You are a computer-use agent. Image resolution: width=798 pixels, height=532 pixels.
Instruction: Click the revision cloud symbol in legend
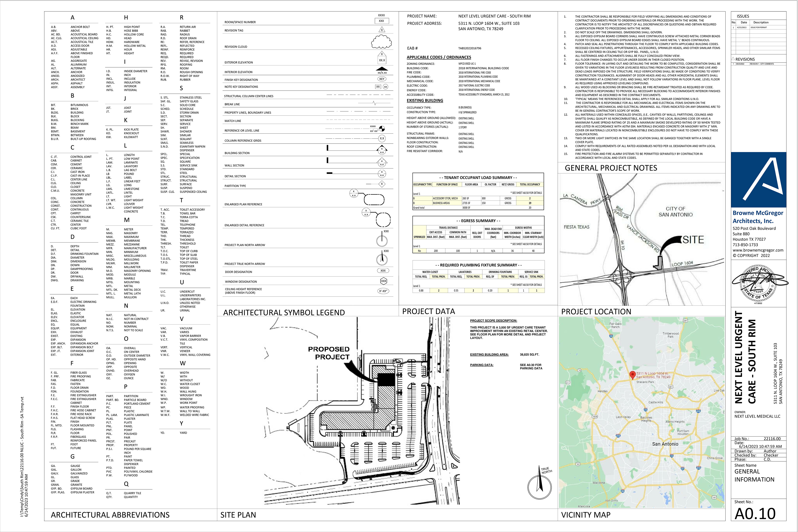tap(382, 42)
